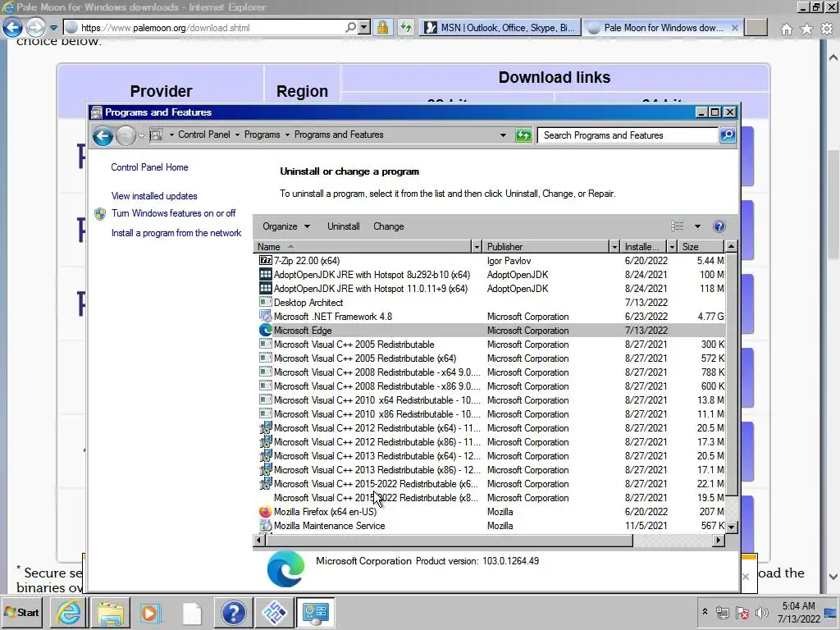The image size is (840, 630).
Task: Open the blue question-mark help taskbar icon
Action: [x=233, y=612]
